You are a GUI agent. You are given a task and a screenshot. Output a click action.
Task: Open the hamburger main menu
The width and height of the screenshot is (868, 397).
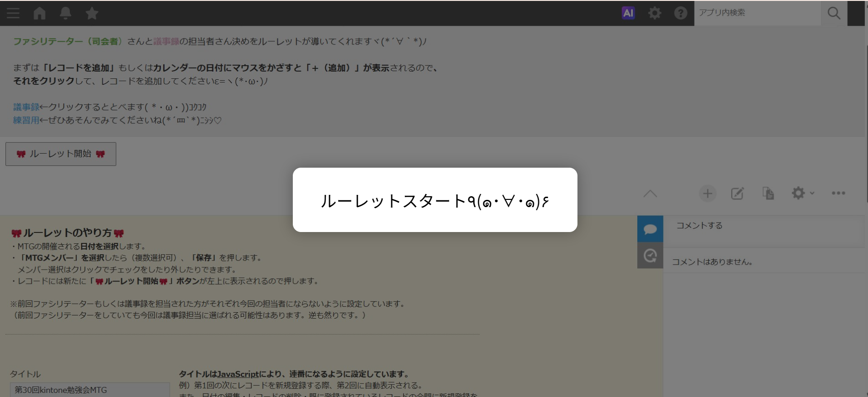pos(13,13)
